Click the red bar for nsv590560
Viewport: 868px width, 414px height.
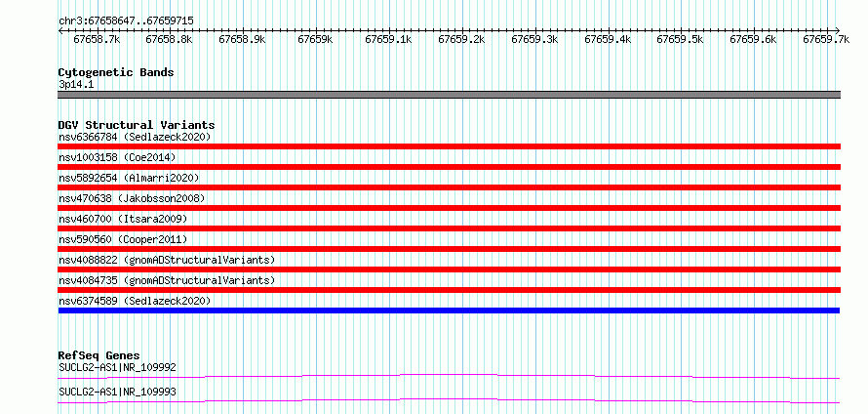pos(450,249)
